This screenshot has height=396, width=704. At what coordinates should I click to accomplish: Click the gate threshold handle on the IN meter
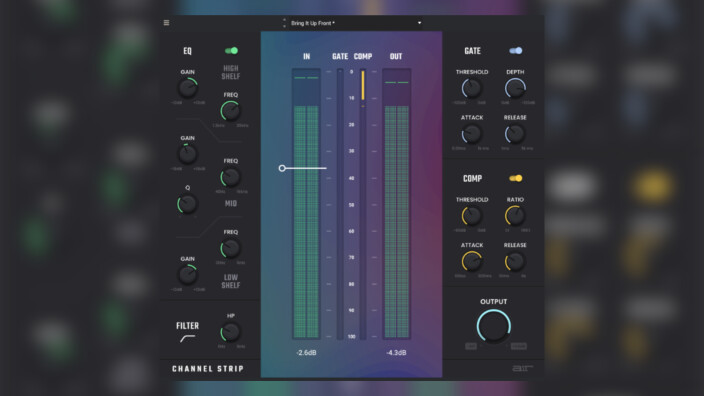click(282, 168)
